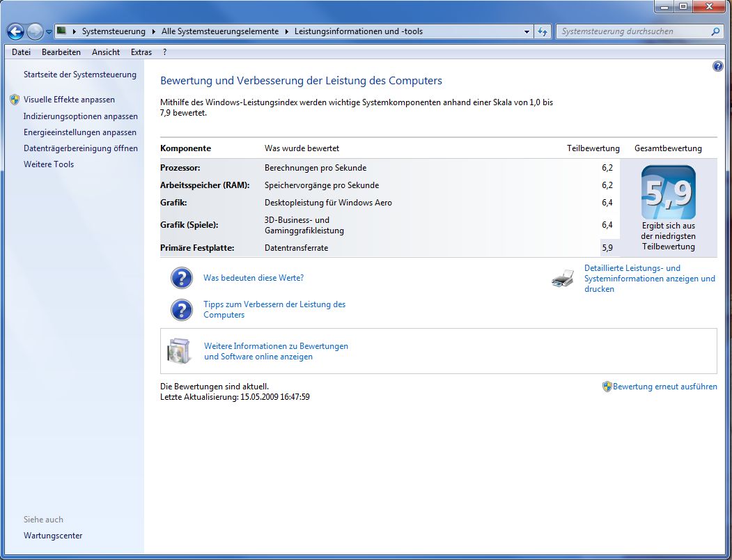
Task: Open Weitere Informationen zu Bewertungen online link
Action: click(x=276, y=351)
